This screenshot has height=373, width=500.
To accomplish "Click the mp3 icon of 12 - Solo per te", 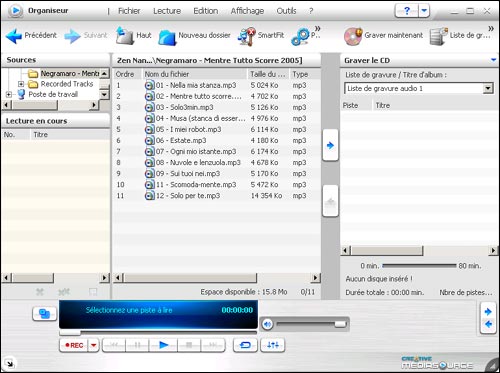I will tap(149, 196).
